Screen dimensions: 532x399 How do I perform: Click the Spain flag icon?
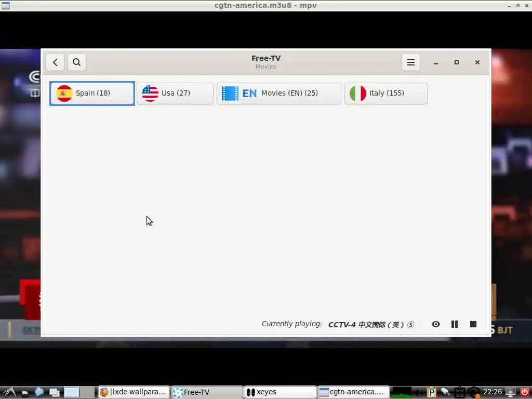click(64, 94)
